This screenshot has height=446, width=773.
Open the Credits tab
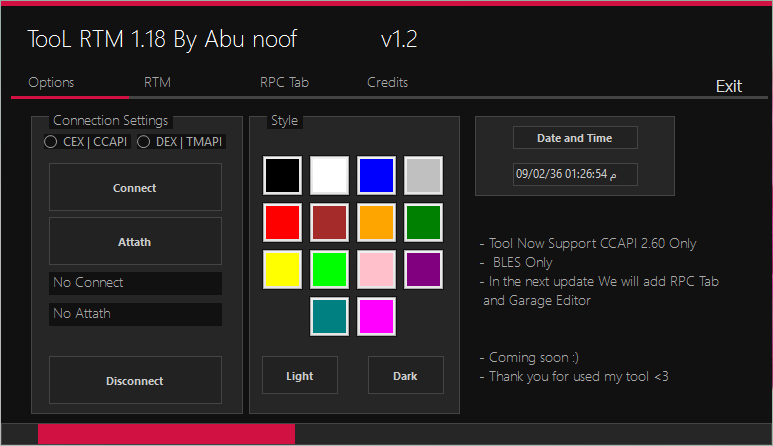pyautogui.click(x=387, y=83)
